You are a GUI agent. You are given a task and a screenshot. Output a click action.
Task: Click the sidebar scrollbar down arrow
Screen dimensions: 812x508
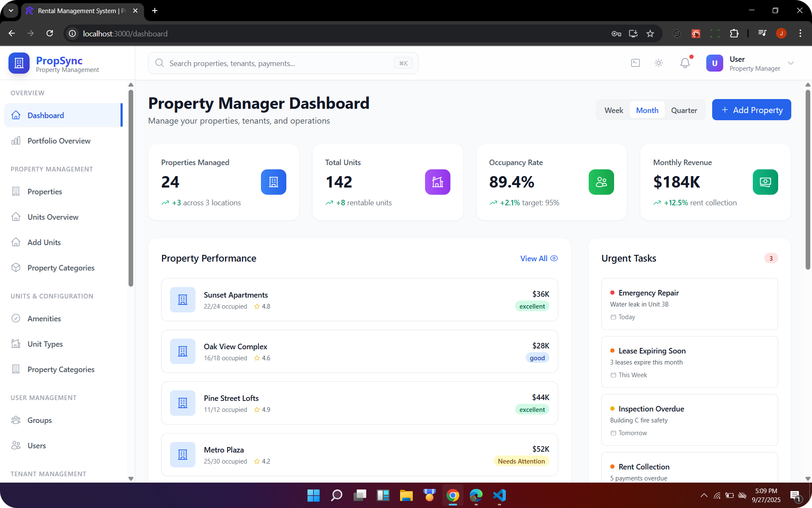point(131,479)
